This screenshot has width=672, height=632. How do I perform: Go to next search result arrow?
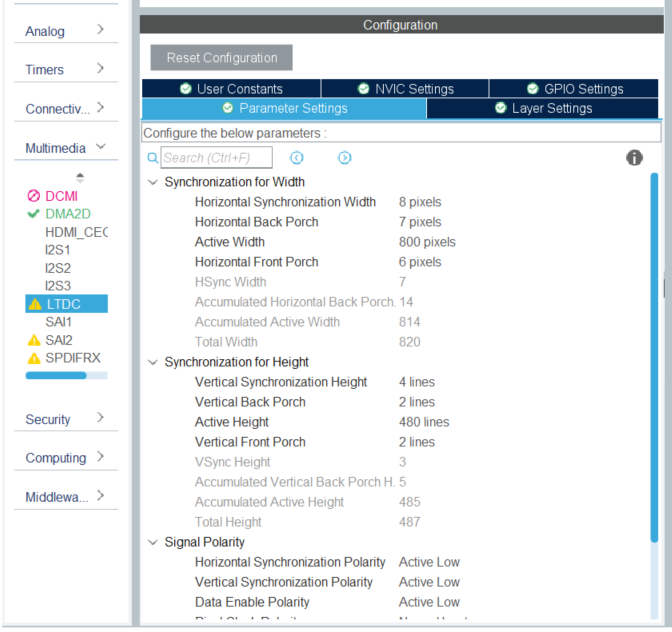pos(345,158)
